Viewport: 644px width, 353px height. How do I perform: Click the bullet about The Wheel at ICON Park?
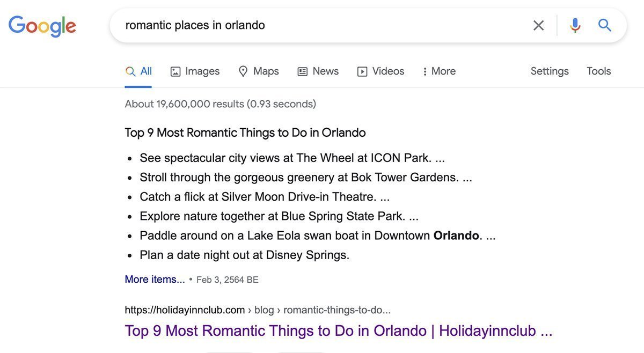(292, 158)
